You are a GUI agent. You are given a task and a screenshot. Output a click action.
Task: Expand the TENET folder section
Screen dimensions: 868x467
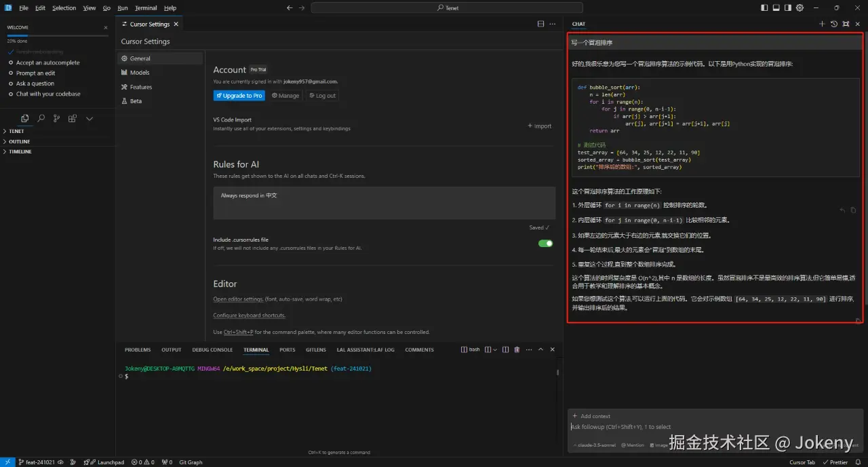(x=58, y=131)
